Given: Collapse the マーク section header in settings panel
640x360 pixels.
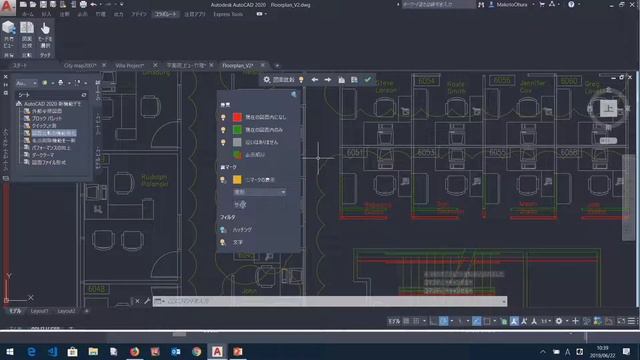Looking at the screenshot, I should click(x=229, y=167).
